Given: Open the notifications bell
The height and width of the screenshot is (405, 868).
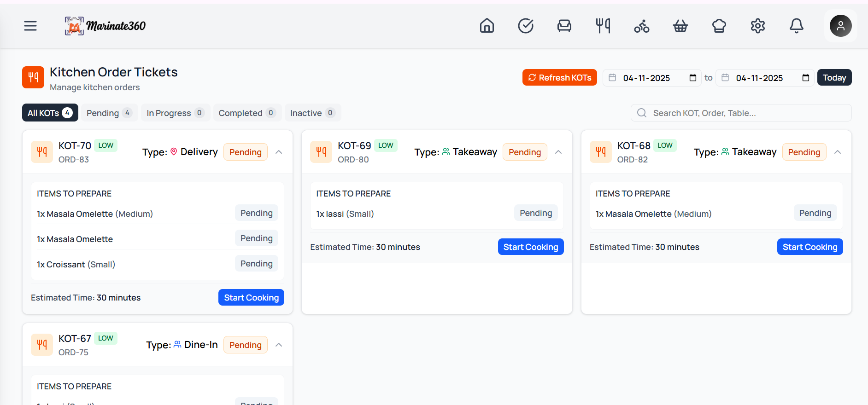Looking at the screenshot, I should point(796,26).
